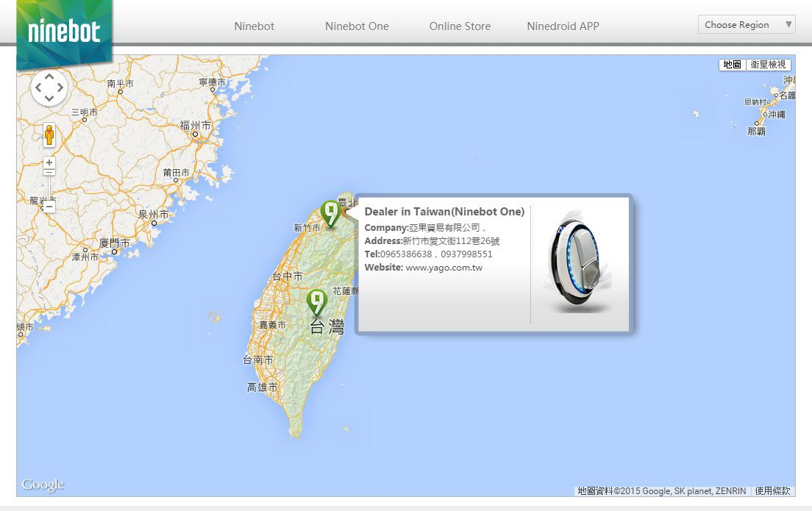Viewport: 812px width, 511px height.
Task: Open the Ninedroid APP page
Action: (x=563, y=26)
